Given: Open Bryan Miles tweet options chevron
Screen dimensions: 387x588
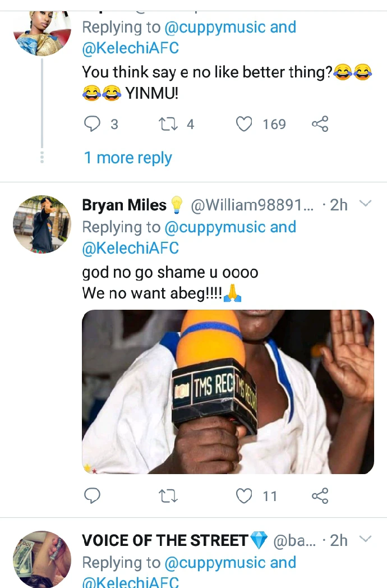Looking at the screenshot, I should click(x=365, y=204).
